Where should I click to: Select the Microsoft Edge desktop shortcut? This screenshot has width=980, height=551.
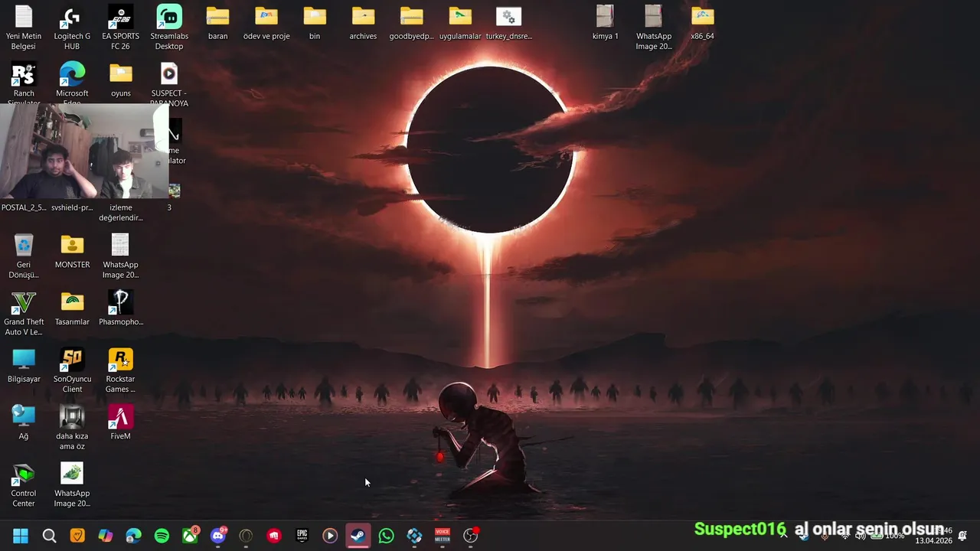click(72, 73)
